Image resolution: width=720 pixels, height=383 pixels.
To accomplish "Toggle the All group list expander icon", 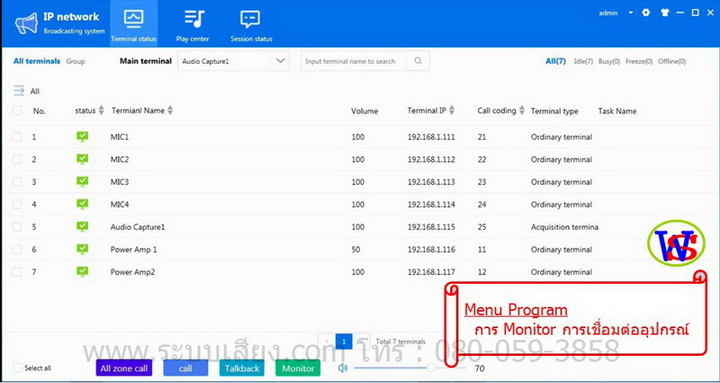I will pyautogui.click(x=19, y=90).
